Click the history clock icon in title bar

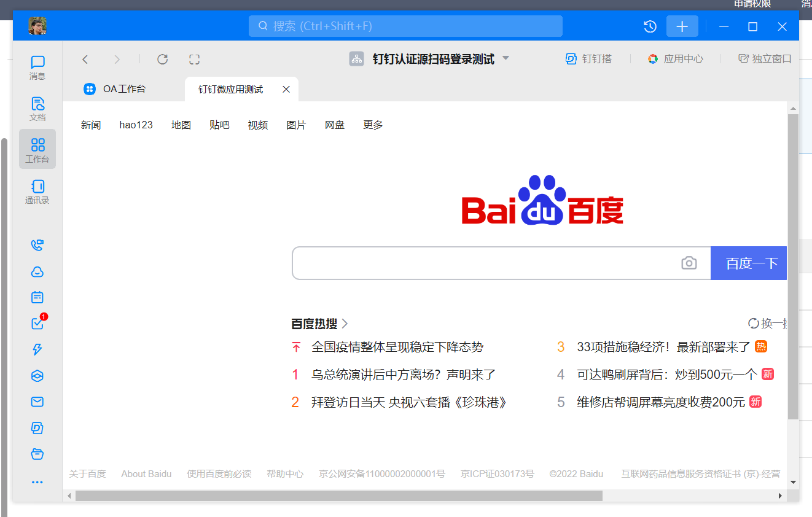650,26
